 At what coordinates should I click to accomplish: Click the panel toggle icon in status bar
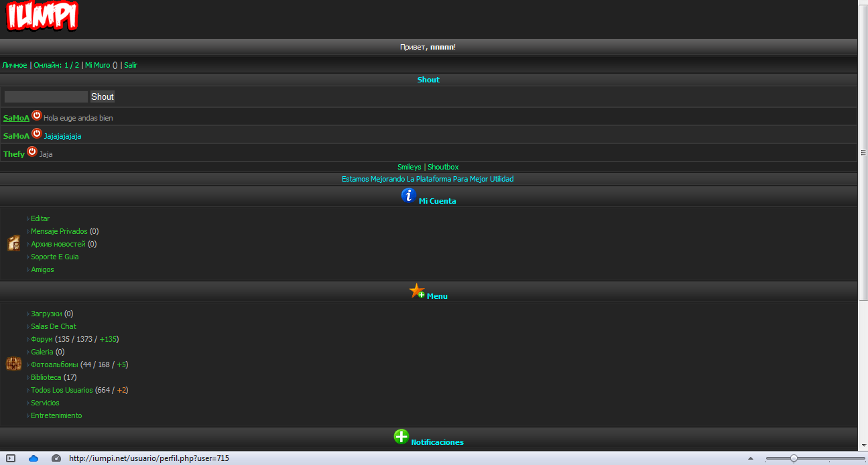click(11, 458)
